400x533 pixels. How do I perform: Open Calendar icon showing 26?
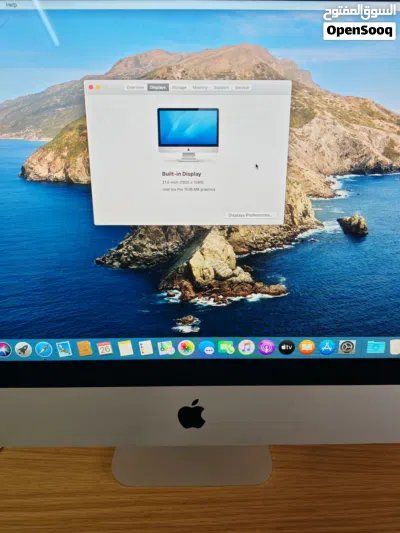(x=105, y=348)
